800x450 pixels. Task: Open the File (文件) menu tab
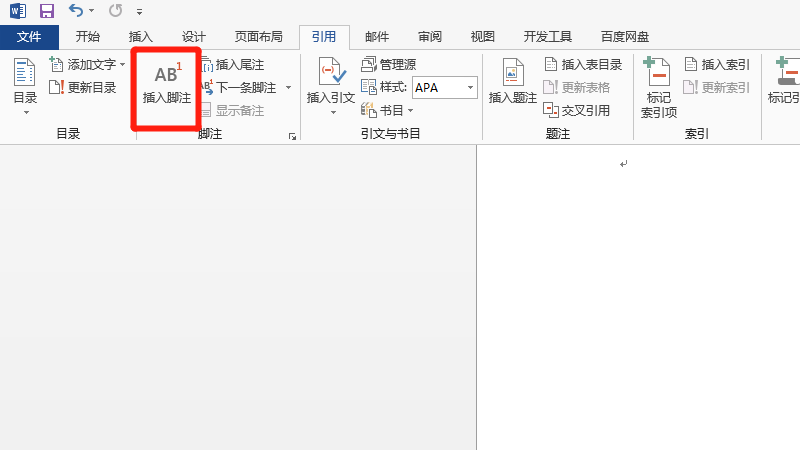[x=29, y=37]
